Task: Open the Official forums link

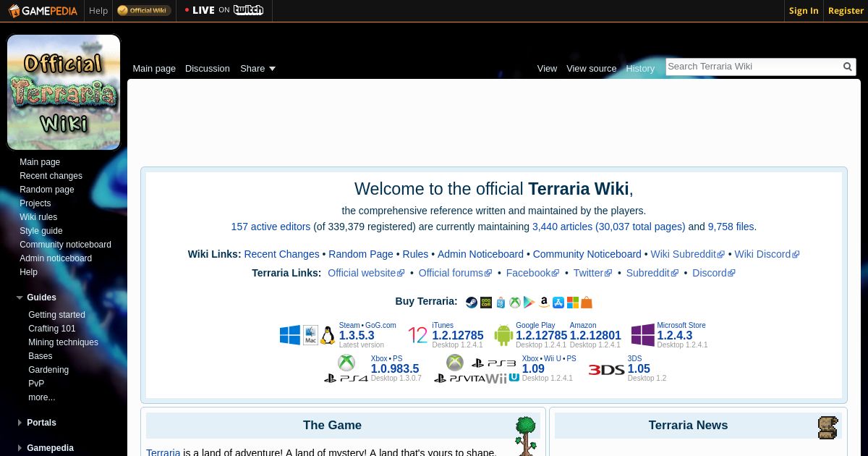Action: [455, 273]
